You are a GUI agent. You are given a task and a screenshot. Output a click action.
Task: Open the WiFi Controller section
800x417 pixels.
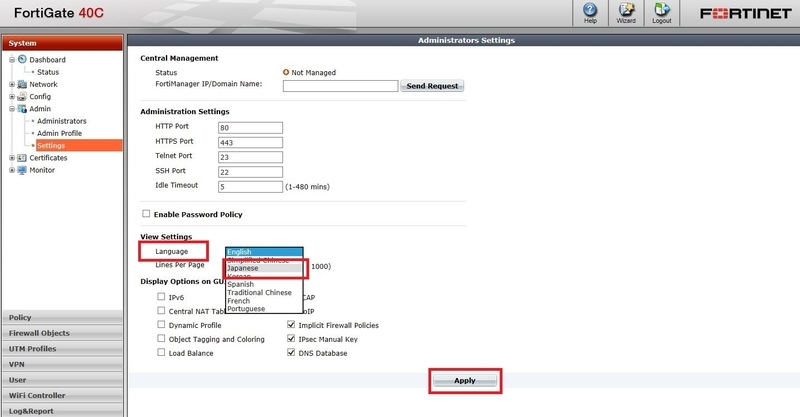[x=62, y=396]
